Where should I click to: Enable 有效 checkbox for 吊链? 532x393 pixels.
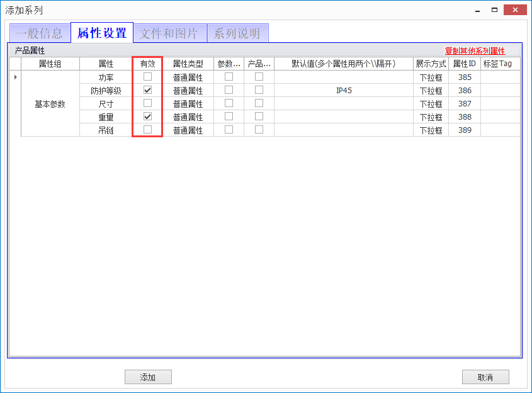click(147, 130)
